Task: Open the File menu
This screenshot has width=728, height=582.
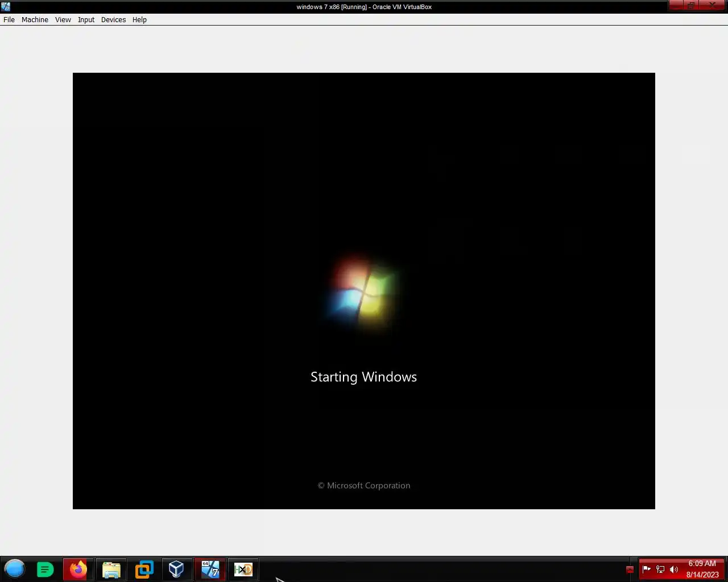Action: [9, 19]
